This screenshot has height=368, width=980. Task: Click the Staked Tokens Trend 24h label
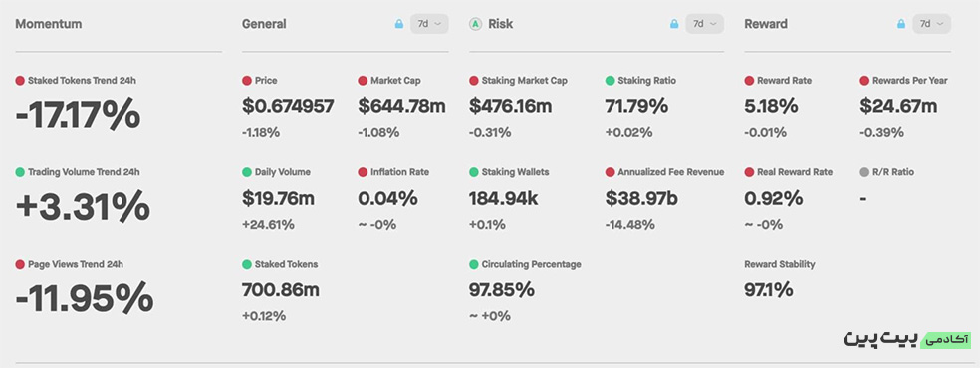[x=82, y=81]
